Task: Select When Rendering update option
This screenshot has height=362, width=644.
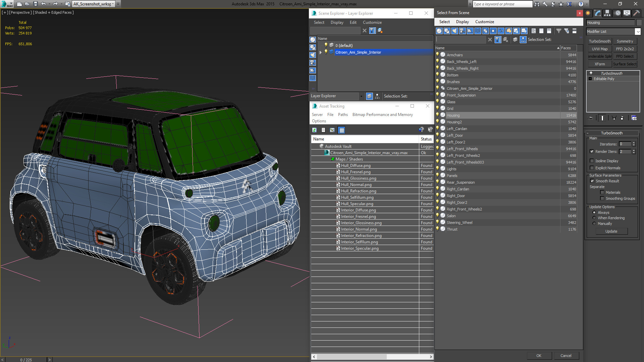Action: click(594, 218)
